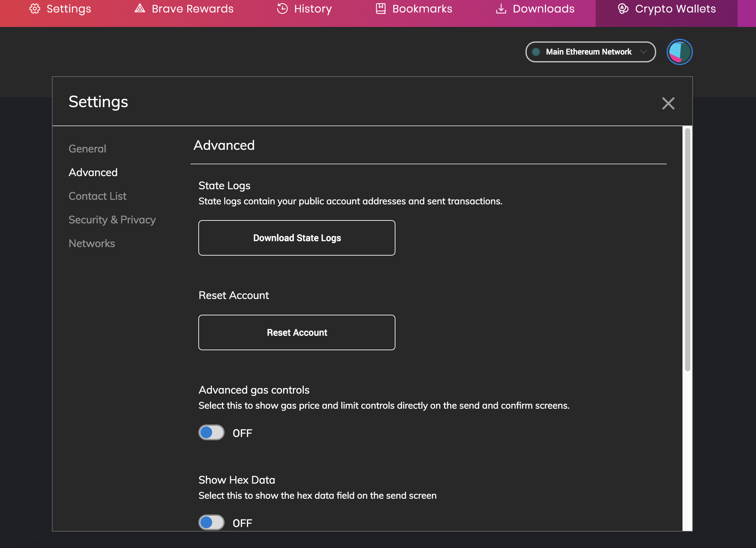The image size is (756, 548).
Task: Click the Brave Rewards triangle icon
Action: point(140,8)
